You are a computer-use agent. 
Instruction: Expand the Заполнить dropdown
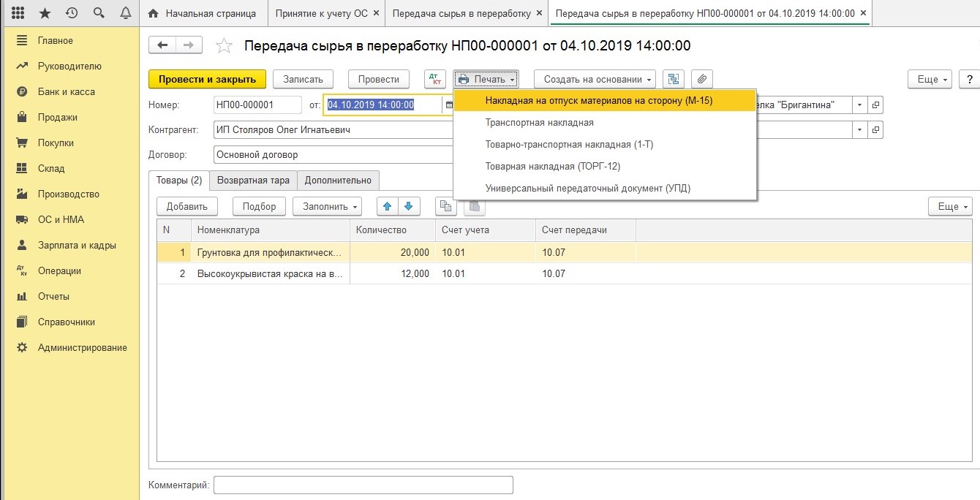(327, 206)
